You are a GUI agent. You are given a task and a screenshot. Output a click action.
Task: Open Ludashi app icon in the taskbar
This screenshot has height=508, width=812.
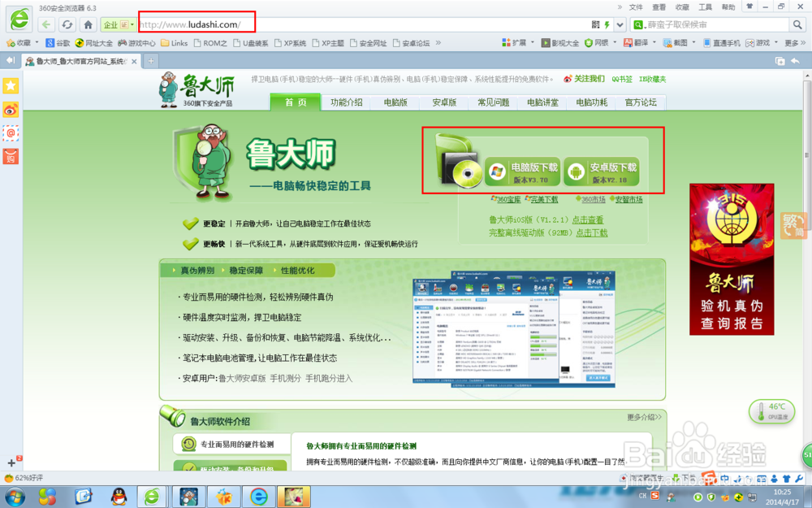[188, 497]
